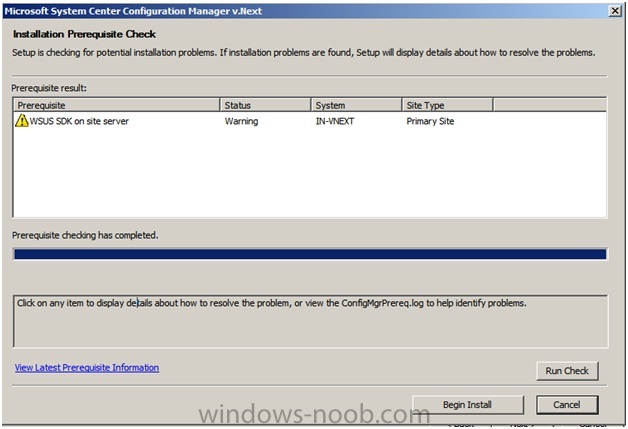
Task: Cancel the installation setup
Action: coord(567,405)
